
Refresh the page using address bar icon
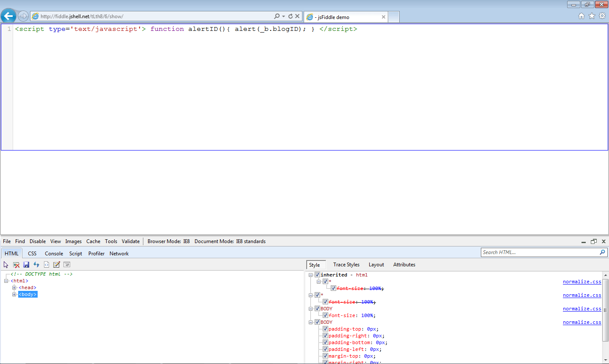(x=291, y=16)
